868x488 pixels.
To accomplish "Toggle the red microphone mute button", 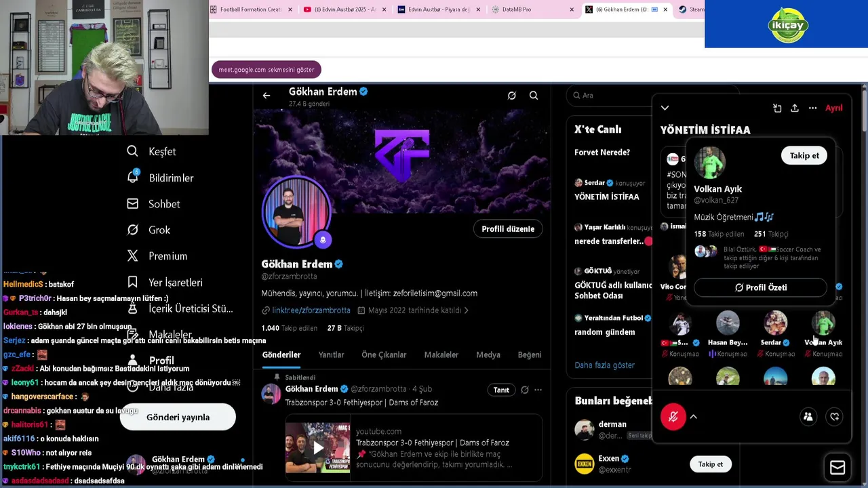I will tap(673, 417).
